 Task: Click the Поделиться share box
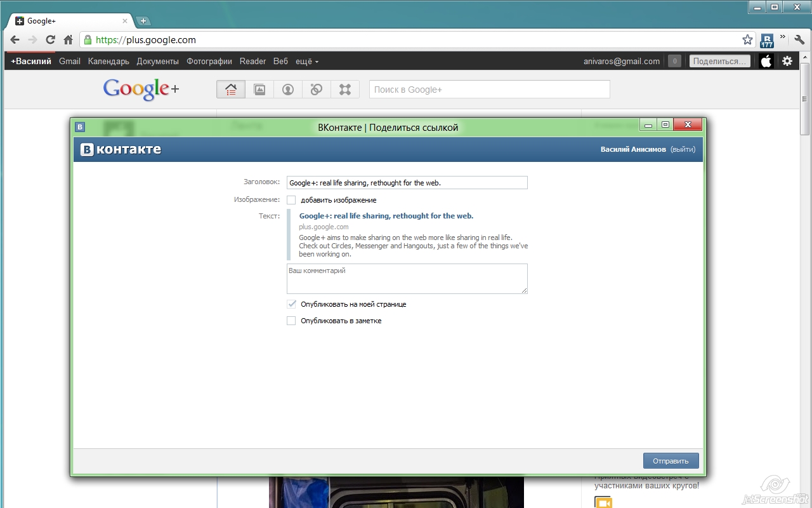click(x=719, y=62)
